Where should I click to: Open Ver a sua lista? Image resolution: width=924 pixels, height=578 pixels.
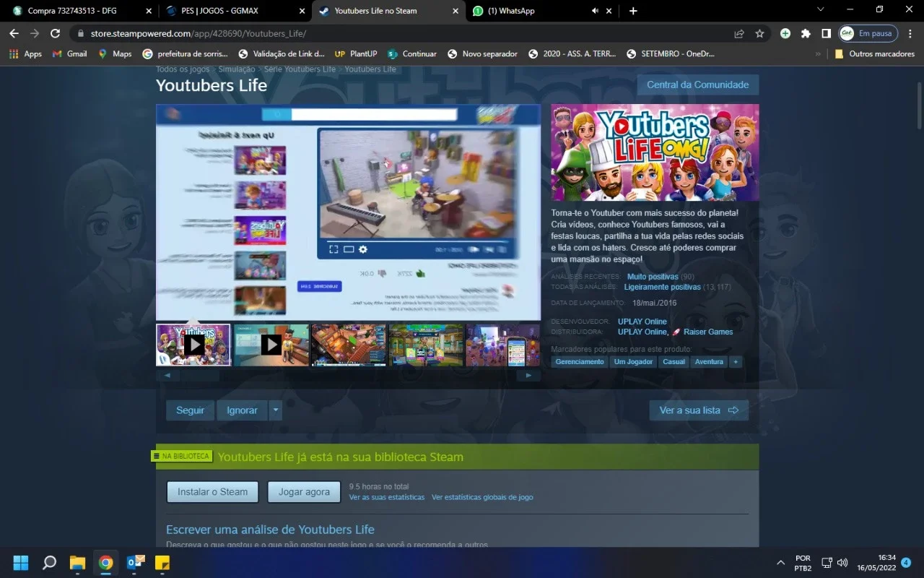click(699, 410)
